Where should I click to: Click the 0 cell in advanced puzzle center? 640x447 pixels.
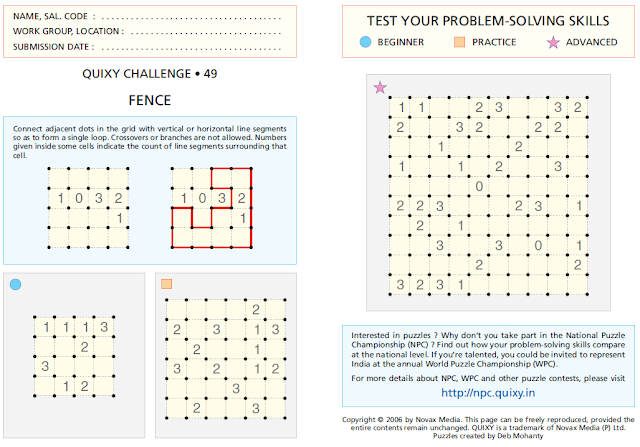point(479,187)
